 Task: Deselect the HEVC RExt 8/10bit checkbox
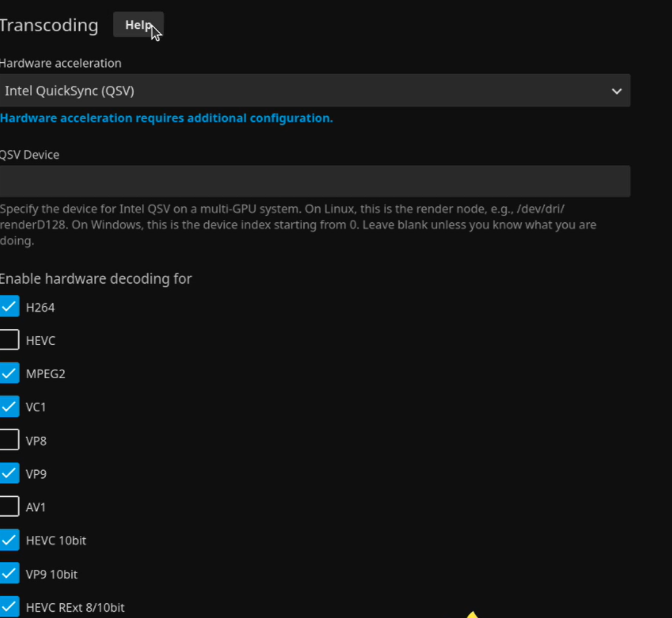(x=10, y=606)
